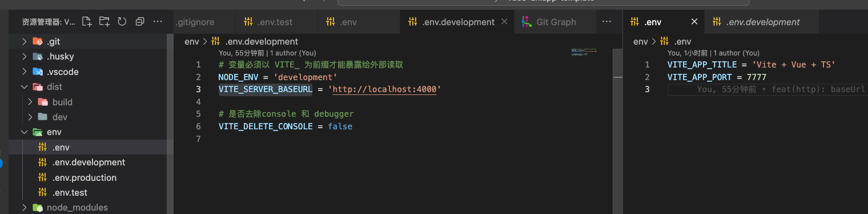
Task: Click blame annotation in right .env editor
Action: tap(713, 53)
